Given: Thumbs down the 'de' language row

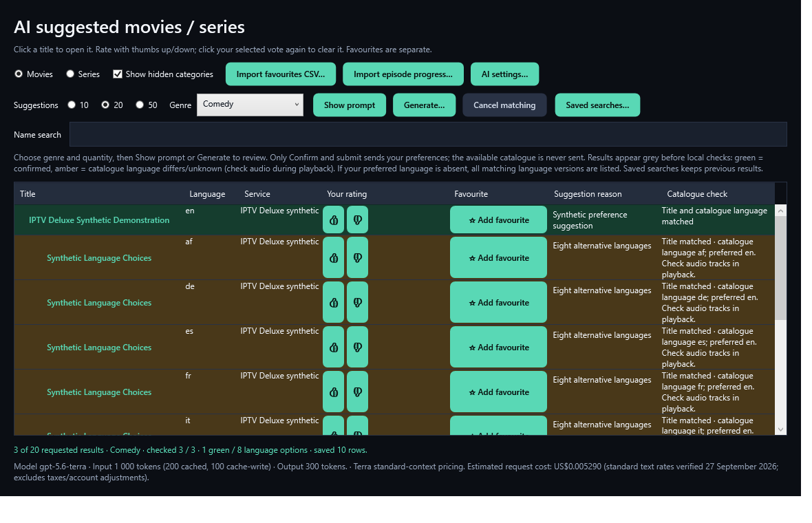Looking at the screenshot, I should [x=357, y=302].
